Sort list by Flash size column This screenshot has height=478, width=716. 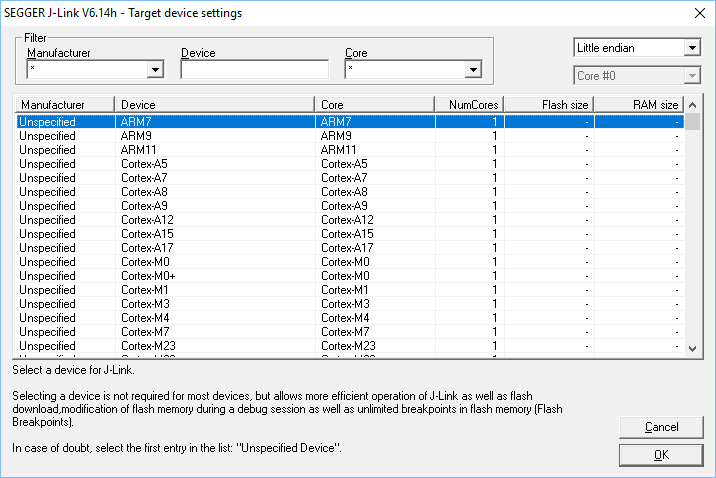click(x=549, y=105)
